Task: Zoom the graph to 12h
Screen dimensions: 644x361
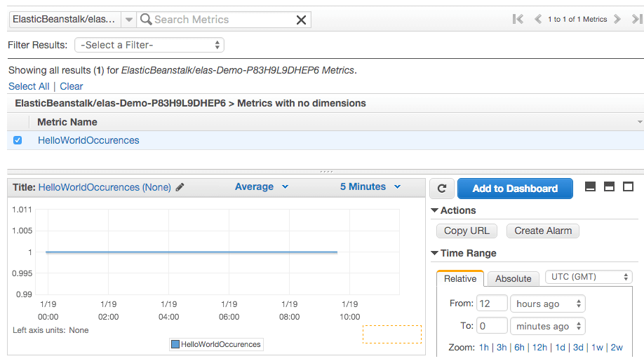Action: tap(539, 348)
